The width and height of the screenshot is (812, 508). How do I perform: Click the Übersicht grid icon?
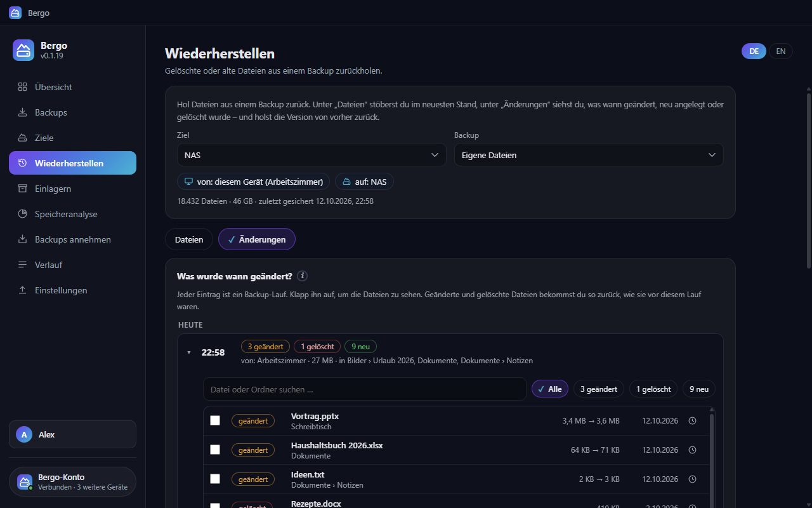(22, 87)
